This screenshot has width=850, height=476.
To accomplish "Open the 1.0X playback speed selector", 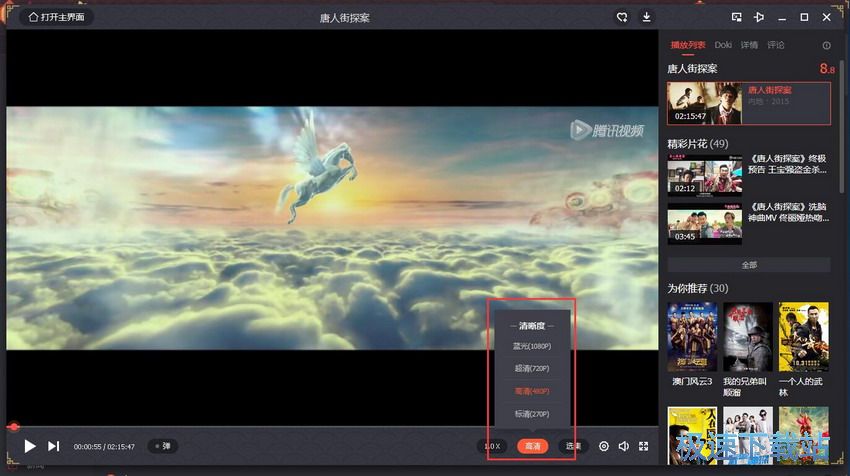I will (492, 446).
